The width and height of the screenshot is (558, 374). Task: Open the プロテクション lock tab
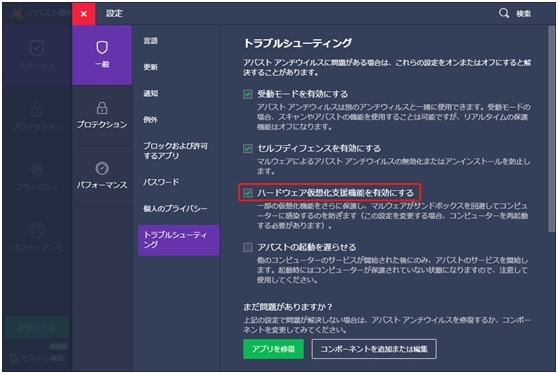(x=102, y=115)
